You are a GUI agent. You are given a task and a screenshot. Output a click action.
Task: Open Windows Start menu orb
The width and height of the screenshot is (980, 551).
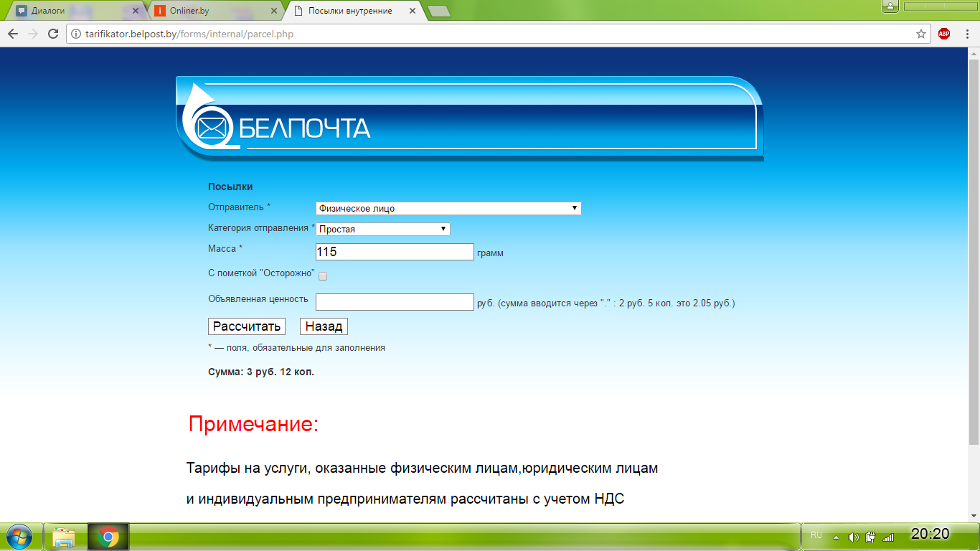coord(19,537)
